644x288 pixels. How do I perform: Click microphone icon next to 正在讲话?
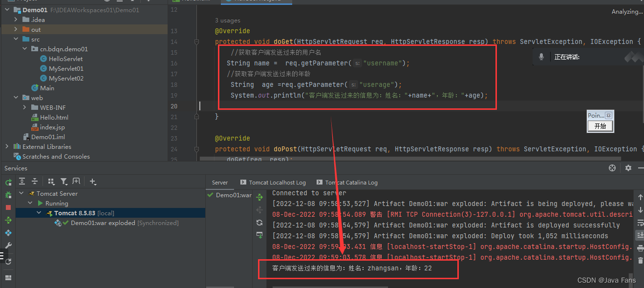[541, 57]
